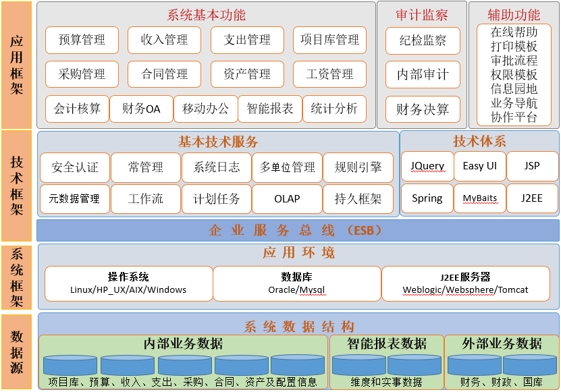Click the Easy UI box
The image size is (561, 392).
(480, 167)
